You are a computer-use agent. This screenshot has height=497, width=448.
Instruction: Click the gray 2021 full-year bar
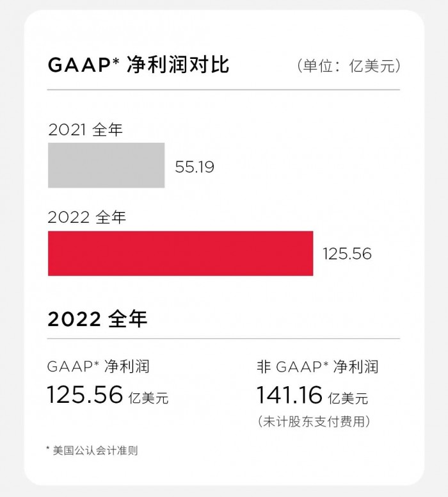106,165
